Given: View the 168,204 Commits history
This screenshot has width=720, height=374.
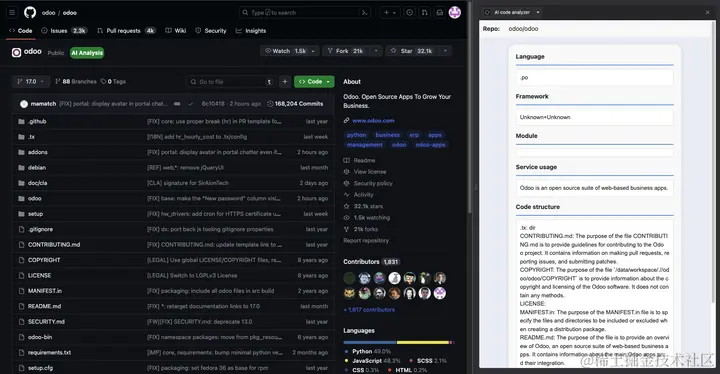Looking at the screenshot, I should (x=295, y=104).
